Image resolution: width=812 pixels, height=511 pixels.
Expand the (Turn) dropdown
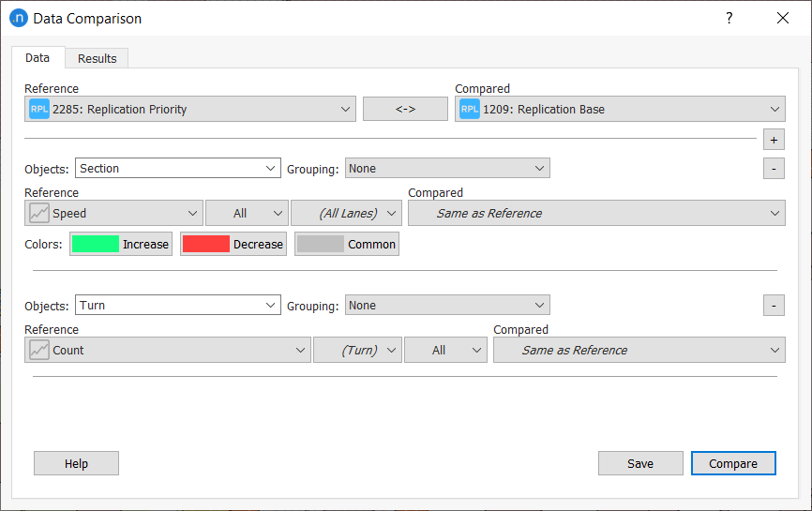pyautogui.click(x=357, y=351)
